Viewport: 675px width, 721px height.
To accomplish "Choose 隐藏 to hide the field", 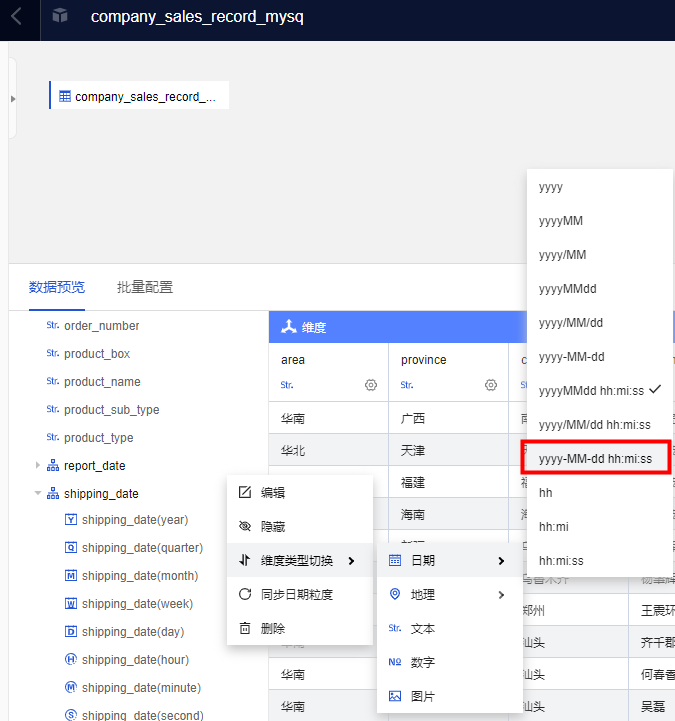I will click(273, 526).
